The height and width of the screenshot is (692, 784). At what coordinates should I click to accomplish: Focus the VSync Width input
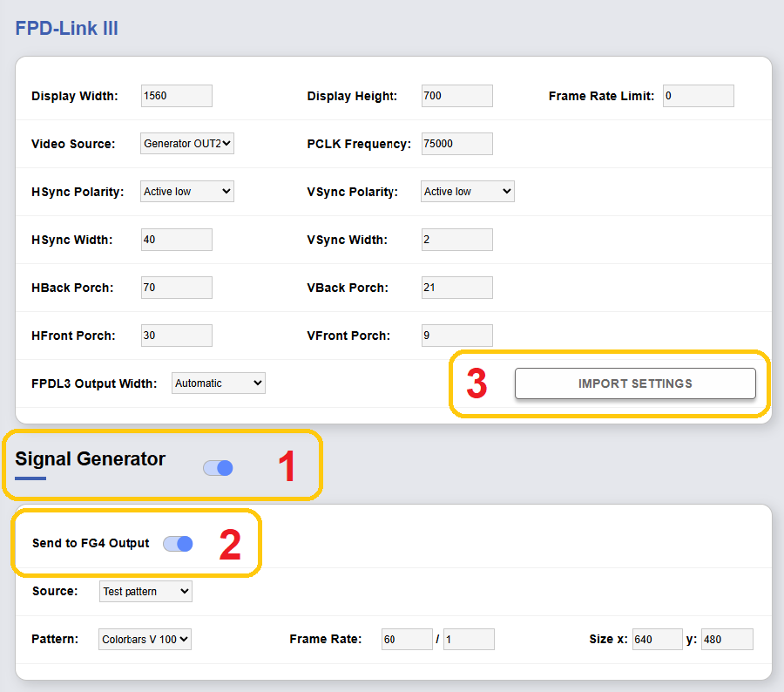pos(456,240)
